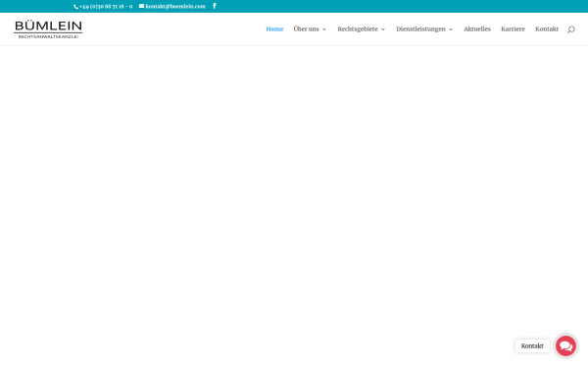The width and height of the screenshot is (588, 368).
Task: Call the phone number +49 (0)30 88 71 18 - 0
Action: coord(103,7)
